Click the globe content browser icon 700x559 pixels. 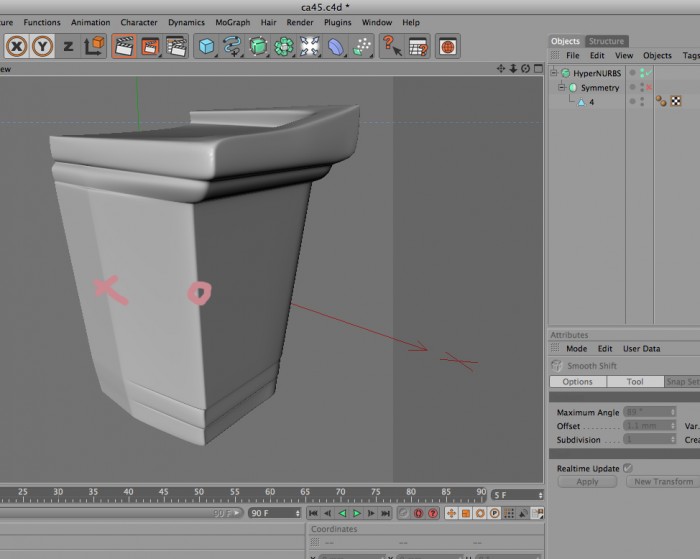[448, 46]
